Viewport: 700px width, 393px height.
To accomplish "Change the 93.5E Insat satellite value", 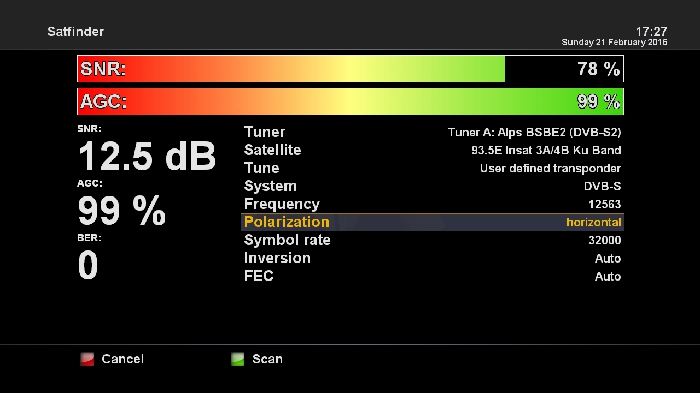I will (546, 150).
